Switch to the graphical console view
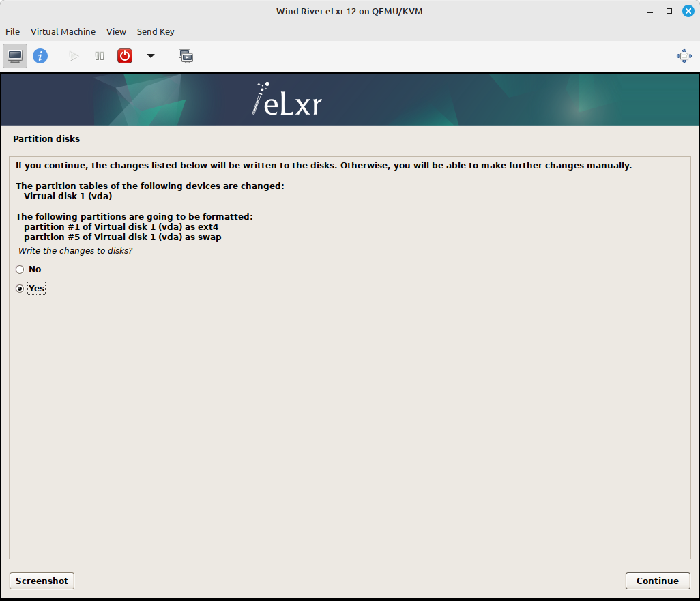 pos(14,55)
